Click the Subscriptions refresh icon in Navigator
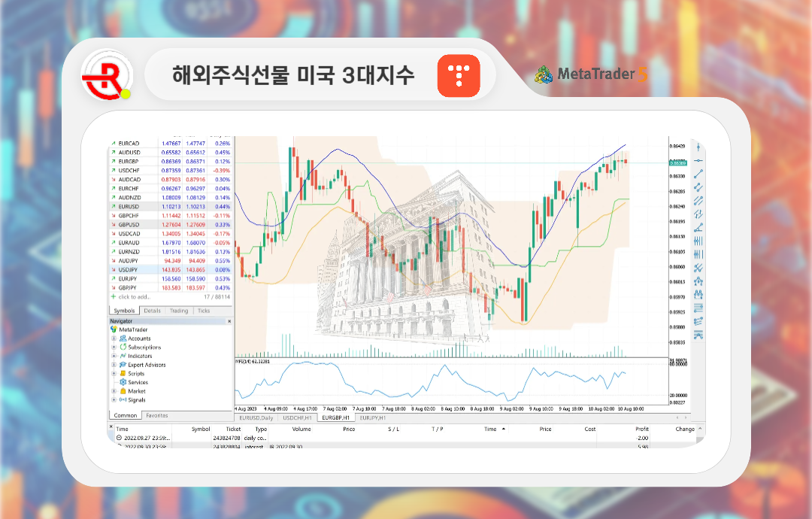This screenshot has height=519, width=812. (x=123, y=347)
